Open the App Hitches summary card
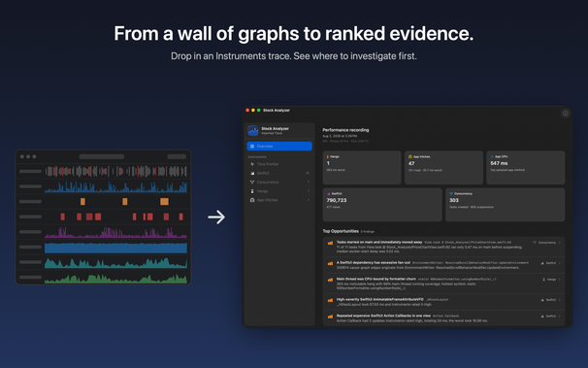 coord(443,167)
